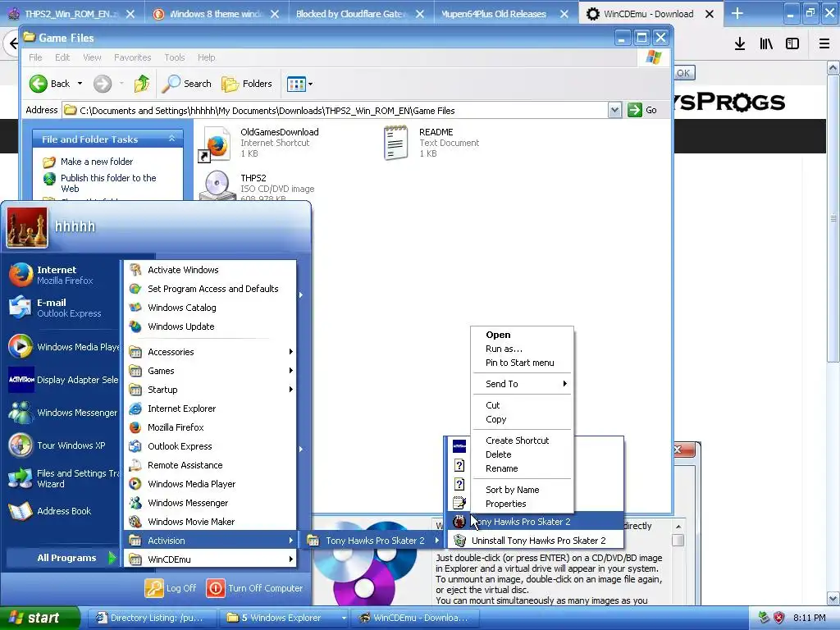
Task: Open Back button history dropdown arrow
Action: (80, 84)
